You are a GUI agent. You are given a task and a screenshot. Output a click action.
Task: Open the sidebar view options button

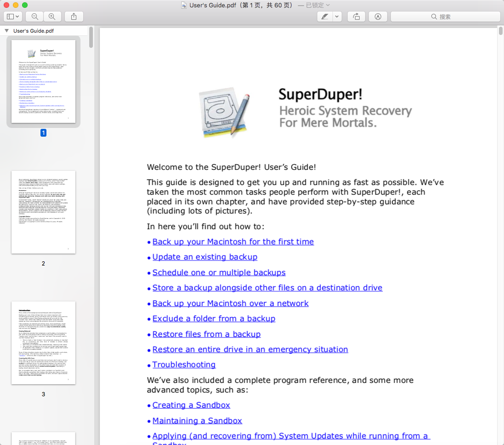(x=12, y=17)
